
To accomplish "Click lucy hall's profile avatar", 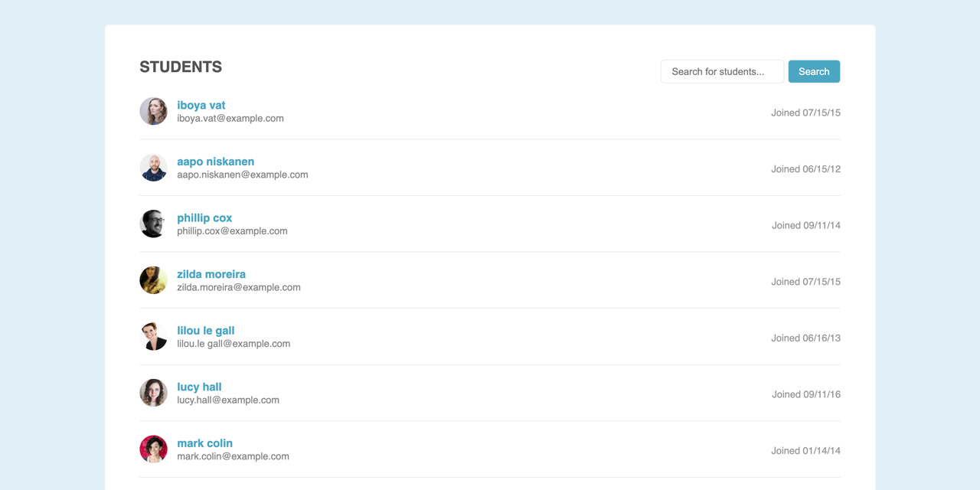I will point(153,393).
